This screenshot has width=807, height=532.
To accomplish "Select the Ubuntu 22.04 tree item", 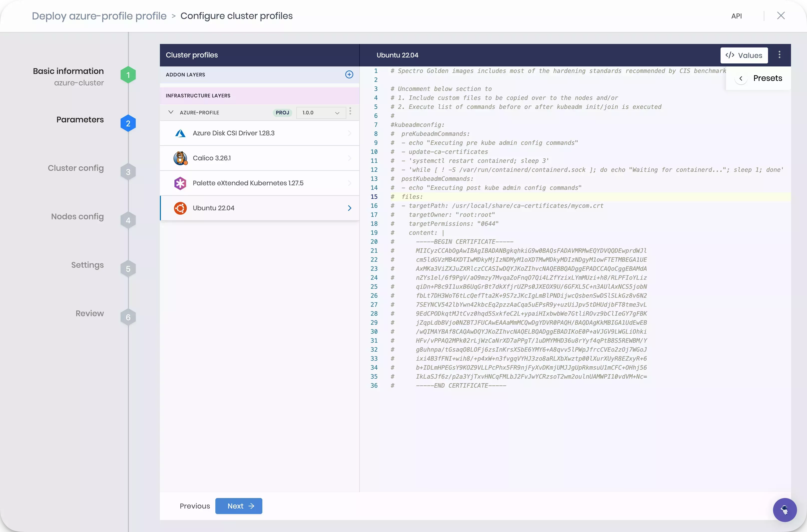I will click(x=260, y=208).
